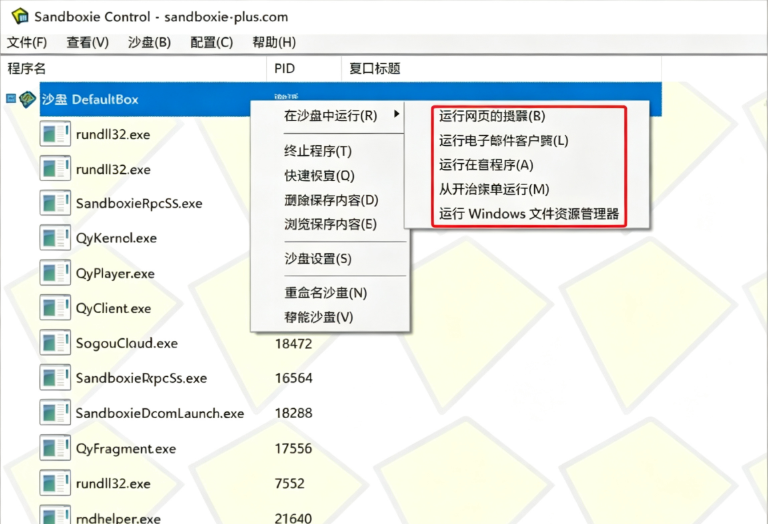
Task: Open the 查看(V) menu
Action: point(88,43)
